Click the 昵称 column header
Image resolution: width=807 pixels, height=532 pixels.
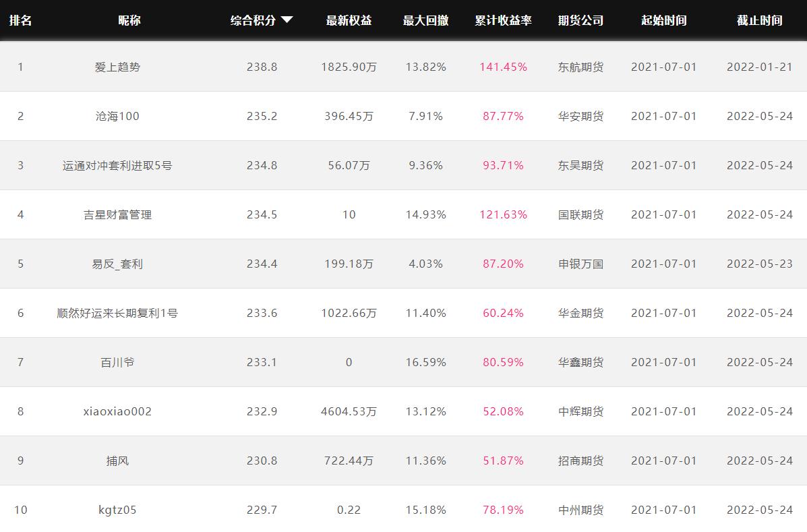point(129,21)
